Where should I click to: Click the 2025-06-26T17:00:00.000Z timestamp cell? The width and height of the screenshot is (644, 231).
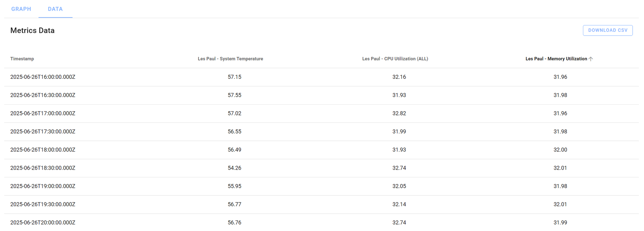[x=43, y=113]
